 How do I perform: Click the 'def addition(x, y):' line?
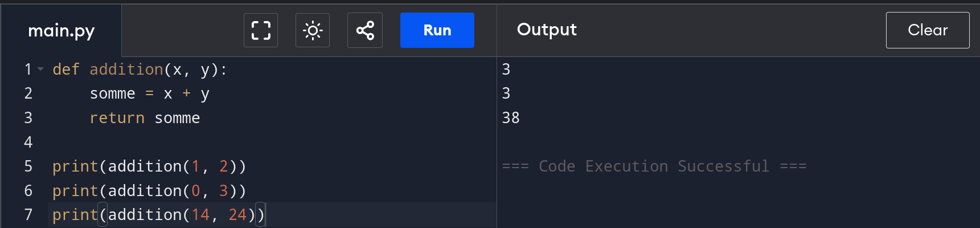pos(140,70)
